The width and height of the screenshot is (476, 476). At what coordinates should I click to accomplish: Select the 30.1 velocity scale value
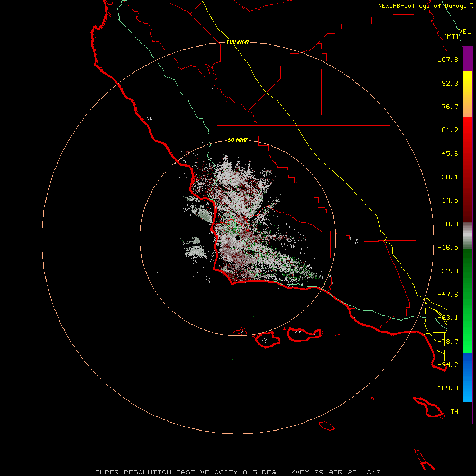[450, 177]
